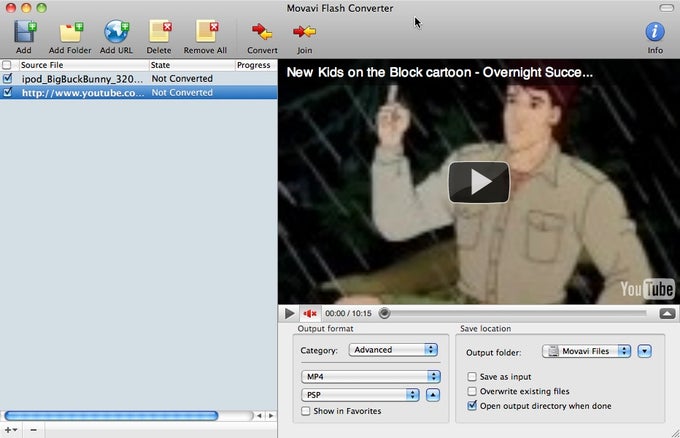Enable the Save as input option

point(472,376)
